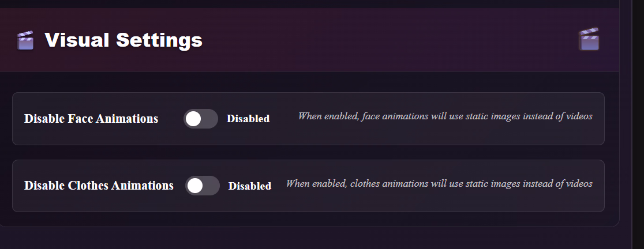
Task: Click the clapperboard icon left of Visual Settings
Action: pyautogui.click(x=25, y=40)
